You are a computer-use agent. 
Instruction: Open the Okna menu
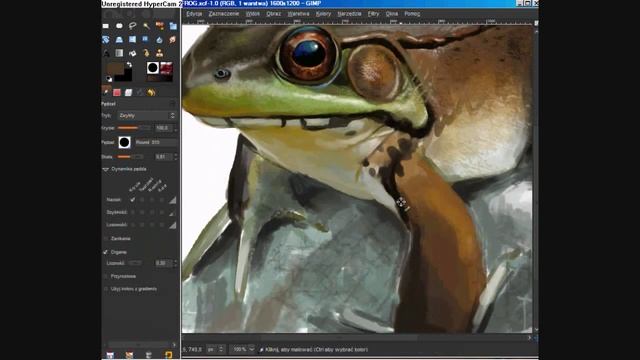392,14
